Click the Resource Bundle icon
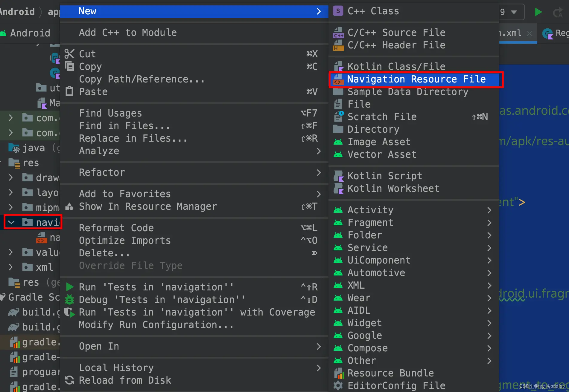The height and width of the screenshot is (392, 569). click(x=338, y=373)
